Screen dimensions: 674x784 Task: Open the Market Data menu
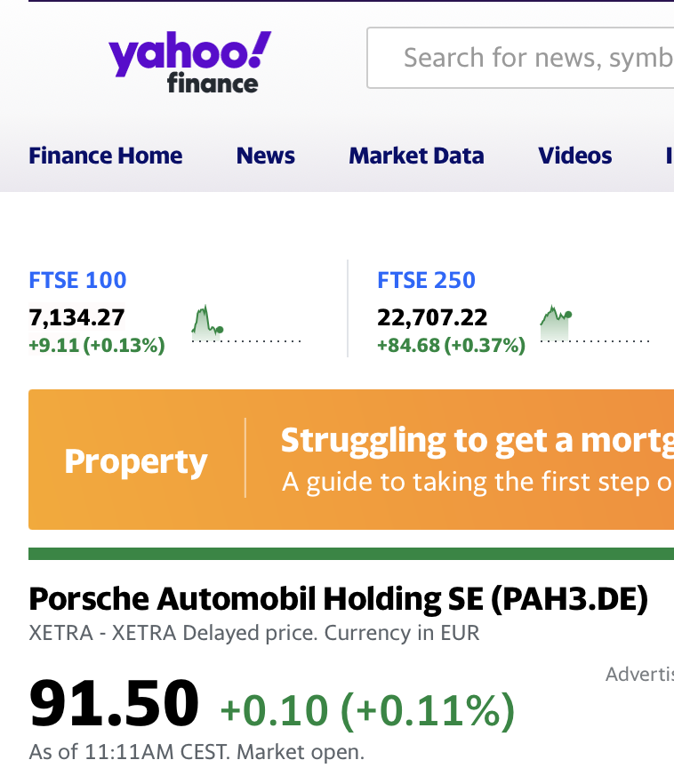coord(416,156)
